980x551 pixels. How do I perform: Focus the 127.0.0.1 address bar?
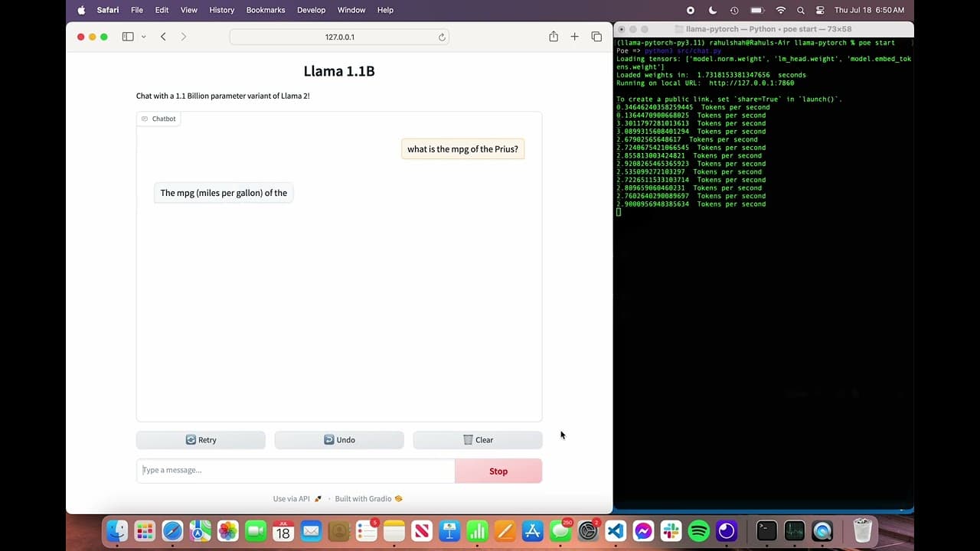339,37
